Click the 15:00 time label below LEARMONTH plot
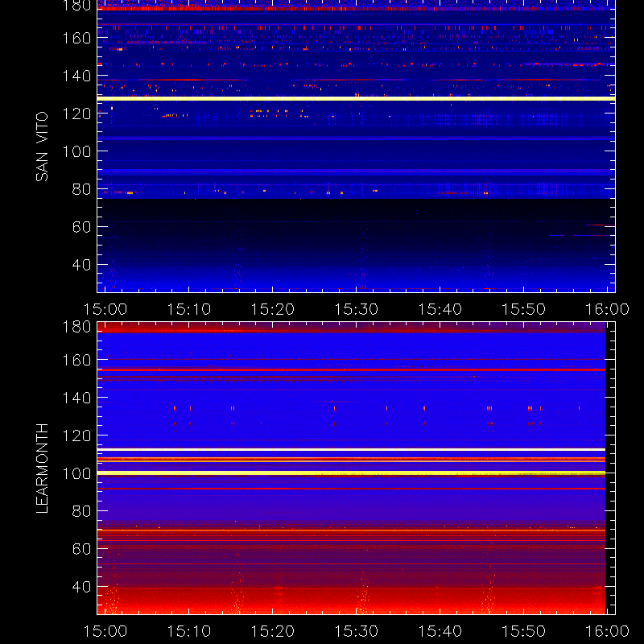 pos(105,631)
